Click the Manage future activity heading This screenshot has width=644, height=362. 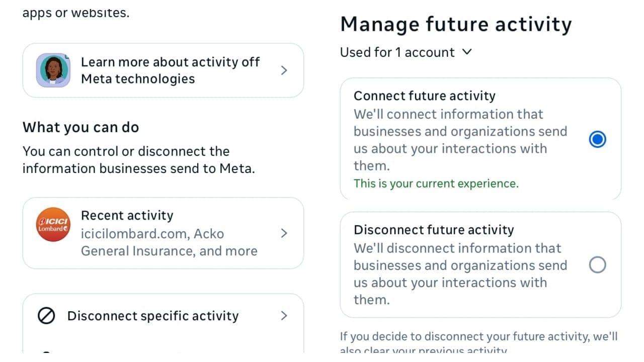click(456, 24)
